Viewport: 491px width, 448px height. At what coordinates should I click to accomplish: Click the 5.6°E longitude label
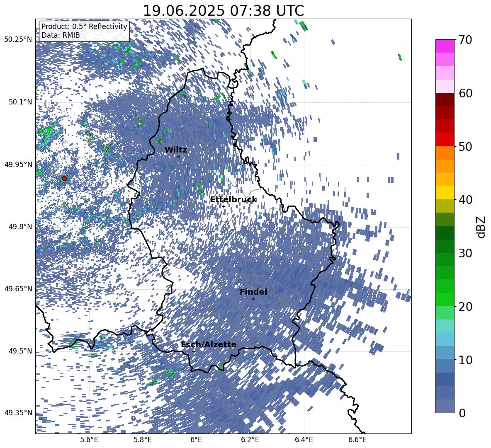tap(89, 440)
